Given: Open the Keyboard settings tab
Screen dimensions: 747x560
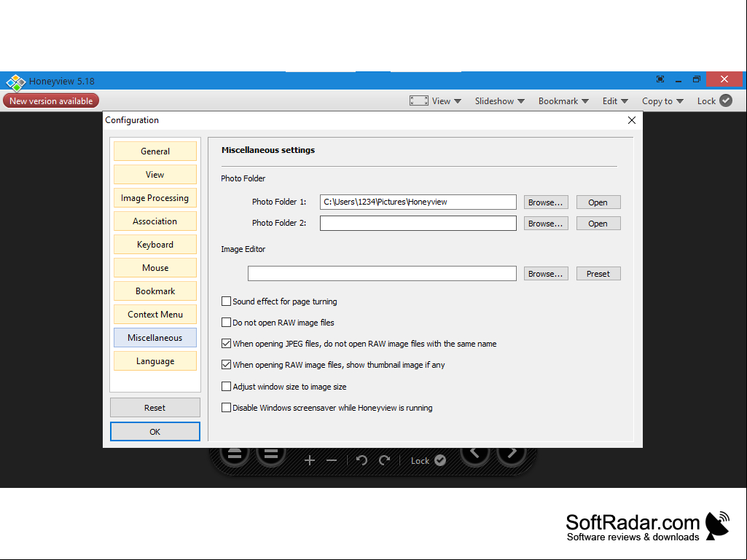Looking at the screenshot, I should click(155, 244).
